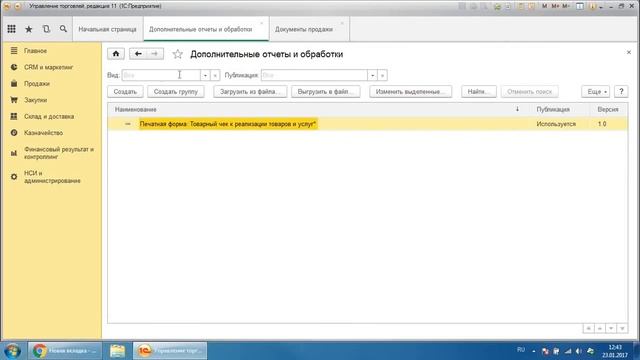Click the Публикация column header
This screenshot has width=640, height=360.
tap(553, 109)
